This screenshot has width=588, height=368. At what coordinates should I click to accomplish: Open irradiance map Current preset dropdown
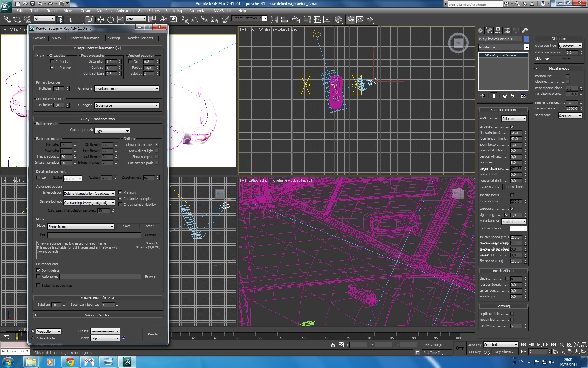[112, 131]
